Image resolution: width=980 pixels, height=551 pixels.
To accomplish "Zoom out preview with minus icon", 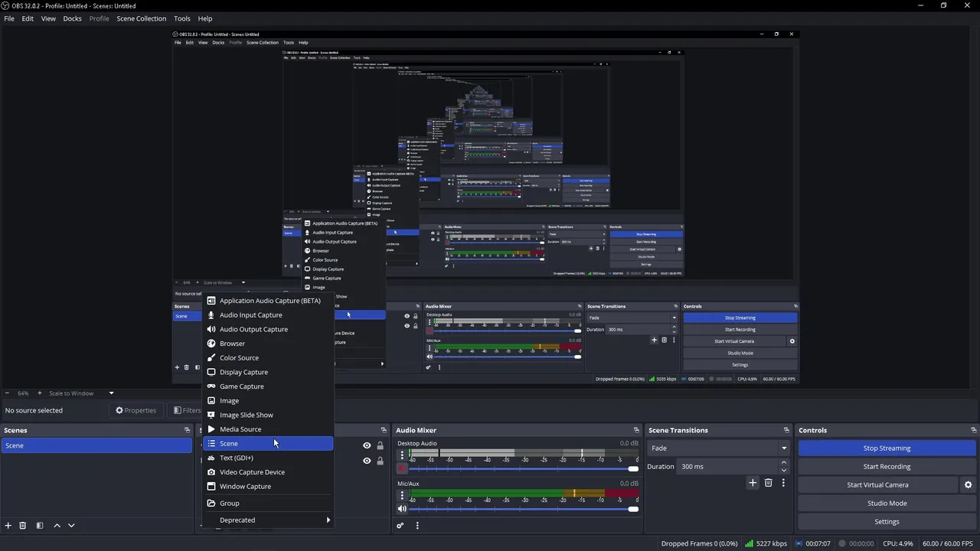I will coord(8,393).
